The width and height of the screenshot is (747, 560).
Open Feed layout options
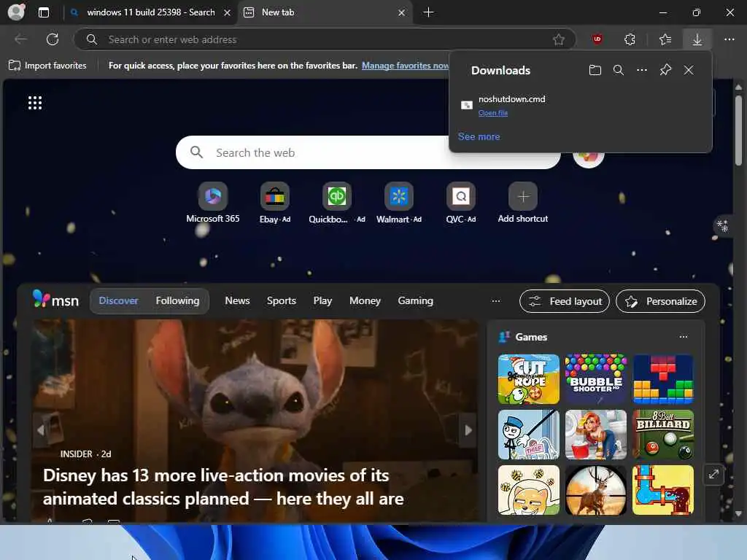[x=565, y=301]
